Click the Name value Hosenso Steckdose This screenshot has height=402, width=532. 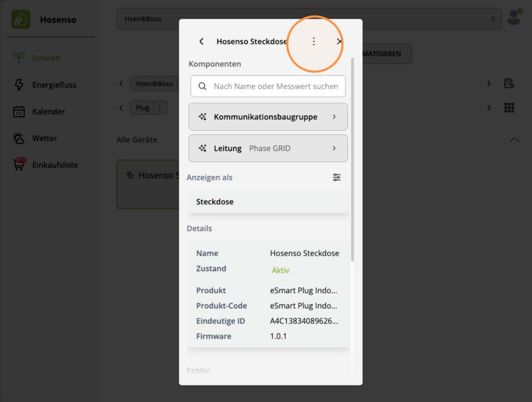click(304, 253)
